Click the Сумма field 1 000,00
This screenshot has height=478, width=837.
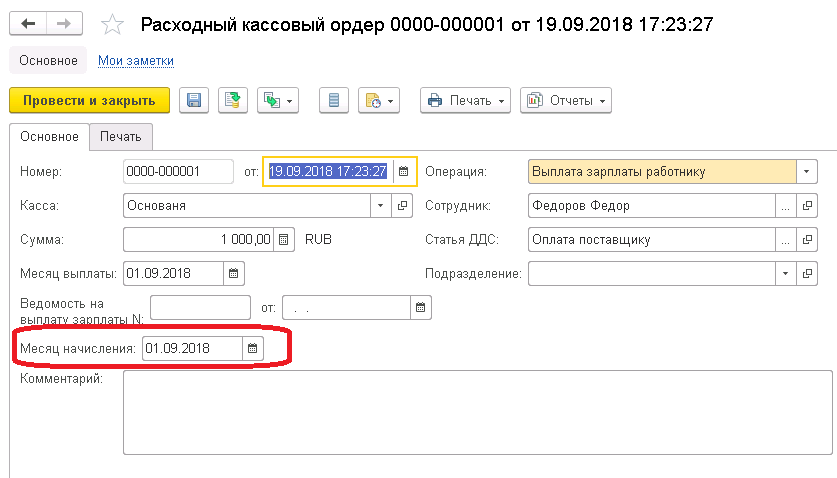(x=199, y=239)
